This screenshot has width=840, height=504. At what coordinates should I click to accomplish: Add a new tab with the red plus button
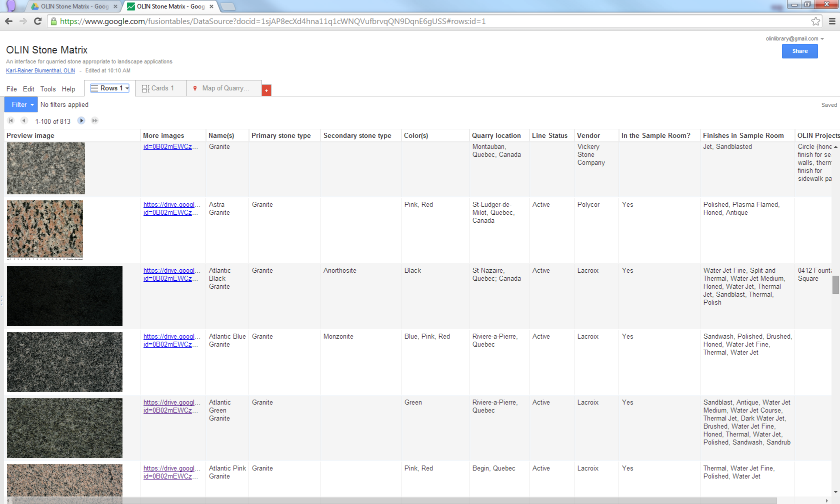tap(266, 90)
